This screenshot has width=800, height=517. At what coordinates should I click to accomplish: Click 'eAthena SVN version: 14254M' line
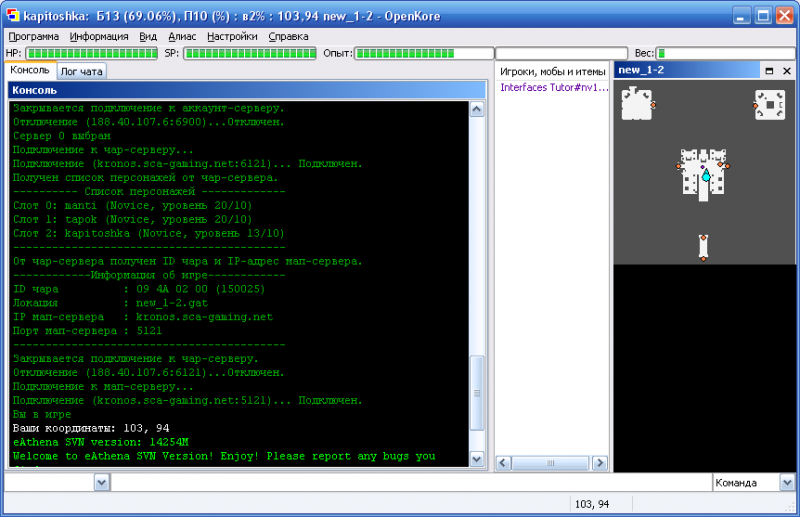pyautogui.click(x=101, y=442)
